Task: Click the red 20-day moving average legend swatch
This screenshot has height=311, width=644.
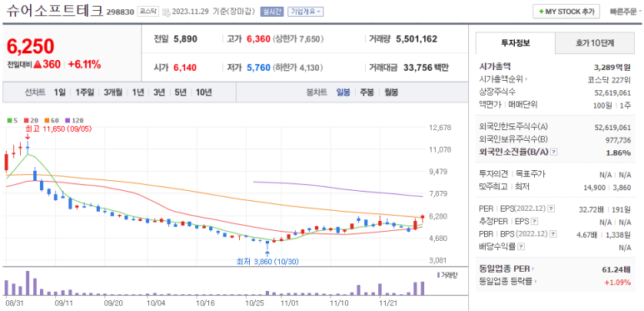Action: tap(26, 120)
